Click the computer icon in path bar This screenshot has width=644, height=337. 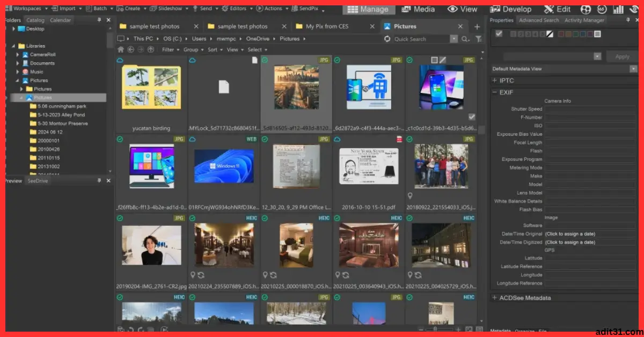point(121,39)
